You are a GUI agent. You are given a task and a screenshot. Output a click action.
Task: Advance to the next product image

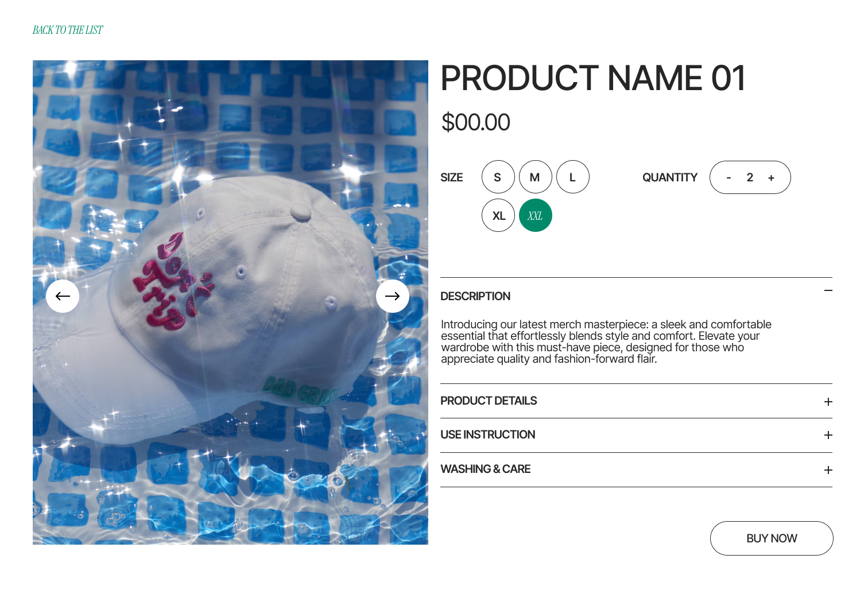(393, 296)
